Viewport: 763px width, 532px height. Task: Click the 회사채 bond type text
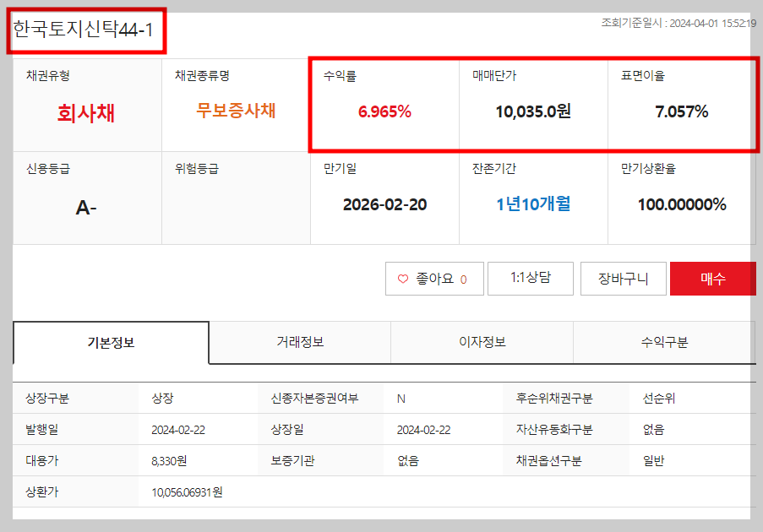86,113
